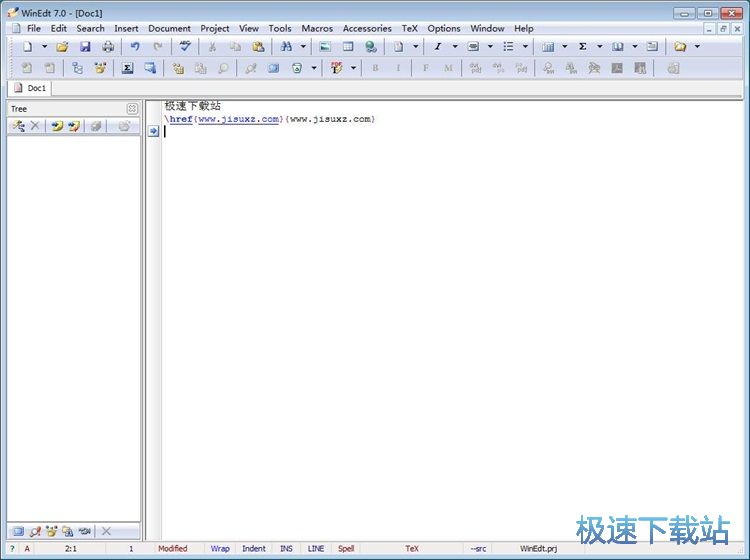Click the X delete icon in Tree toolbar

click(x=35, y=126)
